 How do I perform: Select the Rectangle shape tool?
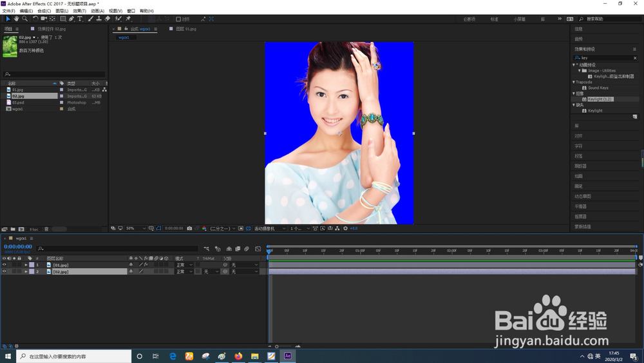pyautogui.click(x=63, y=19)
